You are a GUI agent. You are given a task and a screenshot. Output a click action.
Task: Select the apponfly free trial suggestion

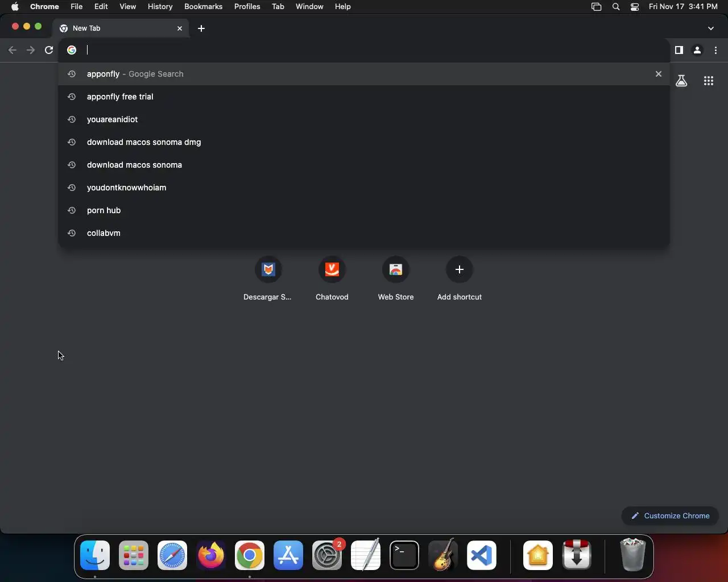point(364,97)
